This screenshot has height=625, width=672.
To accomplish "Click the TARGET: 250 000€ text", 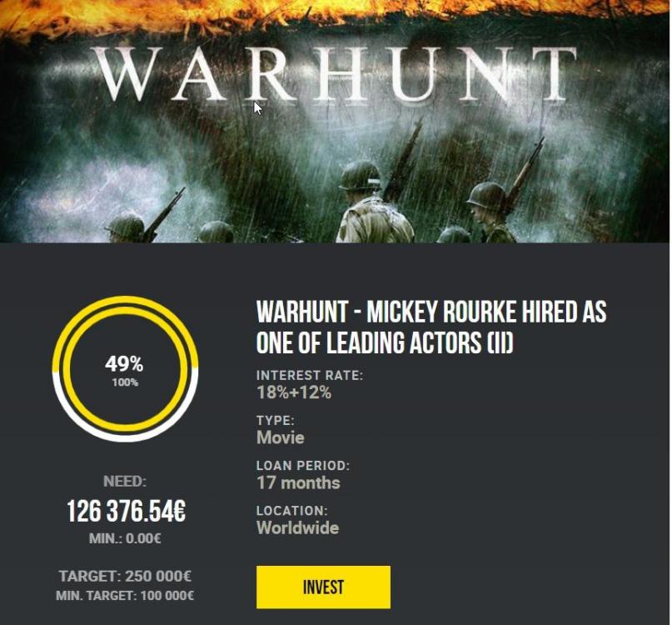I will coord(125,576).
